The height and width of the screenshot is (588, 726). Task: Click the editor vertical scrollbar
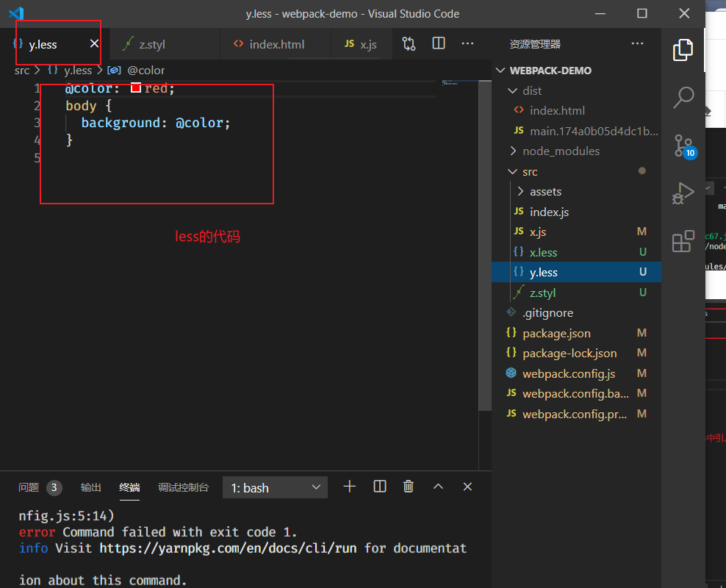[485, 245]
